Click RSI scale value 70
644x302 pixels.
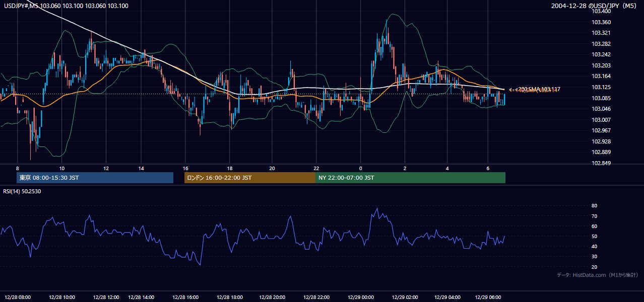point(594,216)
